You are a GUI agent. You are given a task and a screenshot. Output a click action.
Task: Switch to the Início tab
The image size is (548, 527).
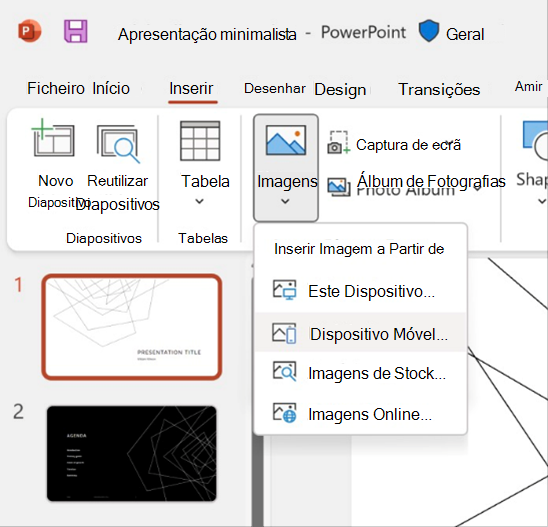(111, 88)
